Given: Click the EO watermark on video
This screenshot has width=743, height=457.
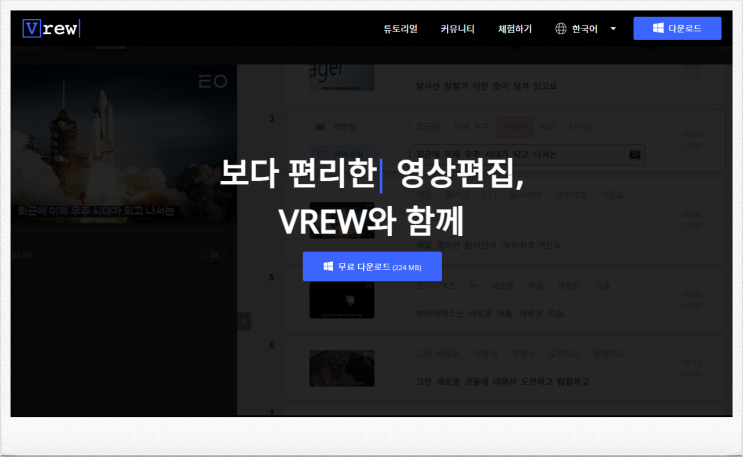Looking at the screenshot, I should tap(213, 82).
